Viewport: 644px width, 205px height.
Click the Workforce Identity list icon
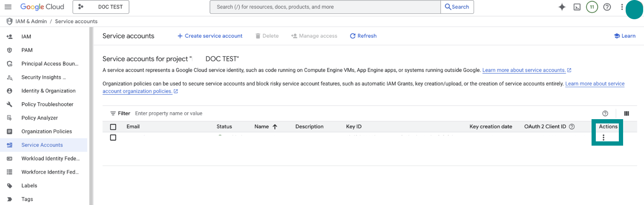(9, 172)
